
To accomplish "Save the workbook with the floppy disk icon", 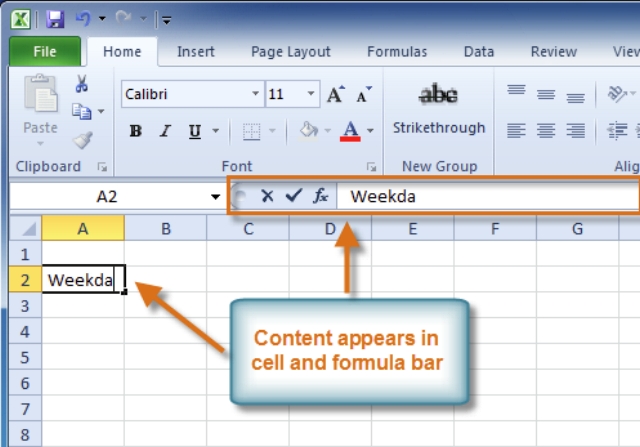I will [x=55, y=19].
